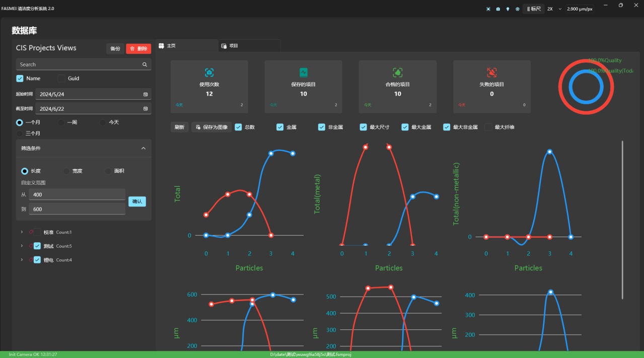This screenshot has width=644, height=358.
Task: Open calendar picker for 截至时间 date
Action: pos(146,109)
